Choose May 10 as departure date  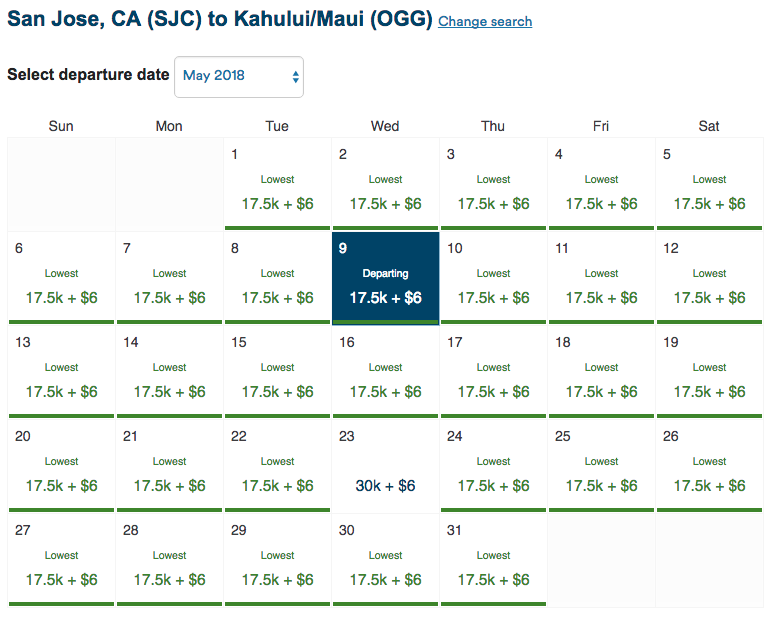pos(493,284)
